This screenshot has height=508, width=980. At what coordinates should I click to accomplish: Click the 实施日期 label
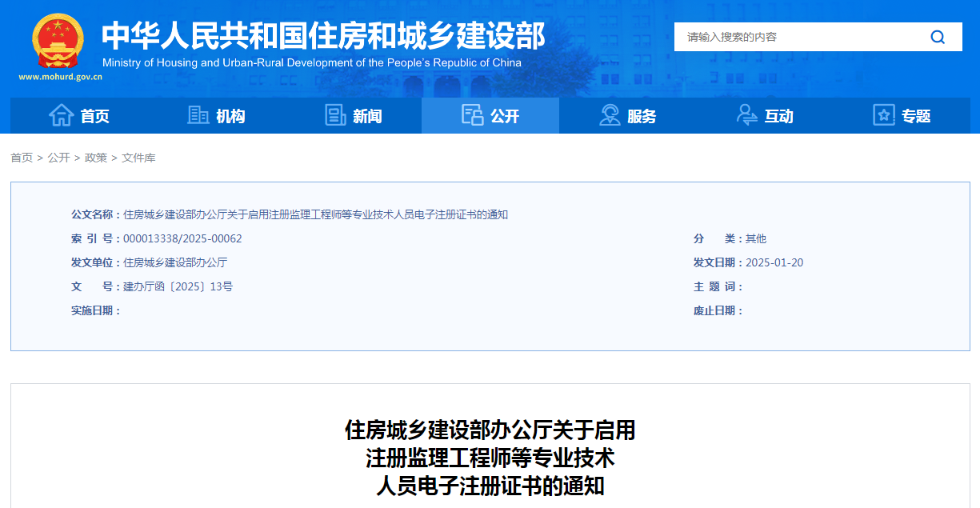(96, 310)
